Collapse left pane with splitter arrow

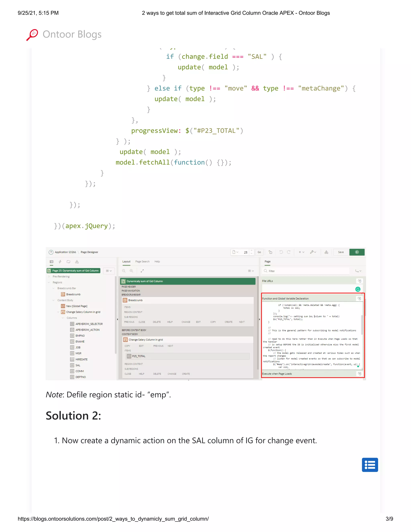tap(117, 319)
